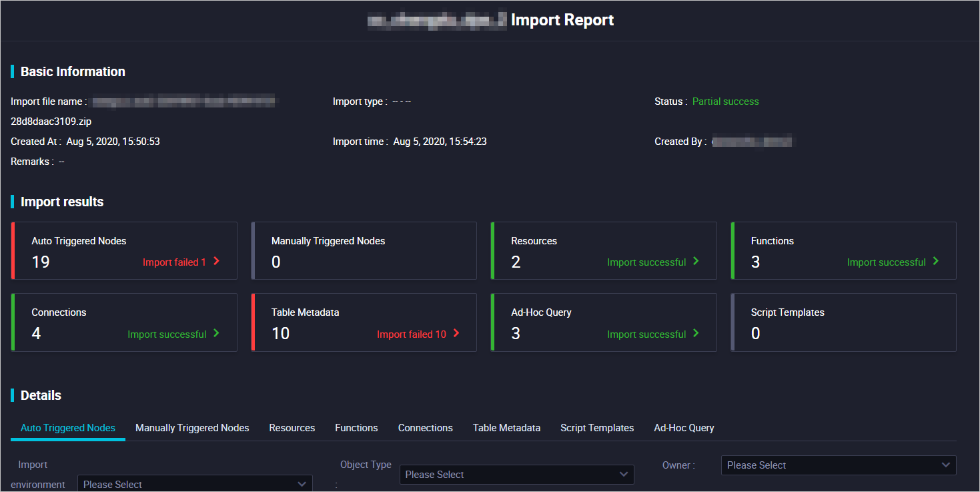Click the arrow beside Connections Import successful
980x492 pixels.
216,333
